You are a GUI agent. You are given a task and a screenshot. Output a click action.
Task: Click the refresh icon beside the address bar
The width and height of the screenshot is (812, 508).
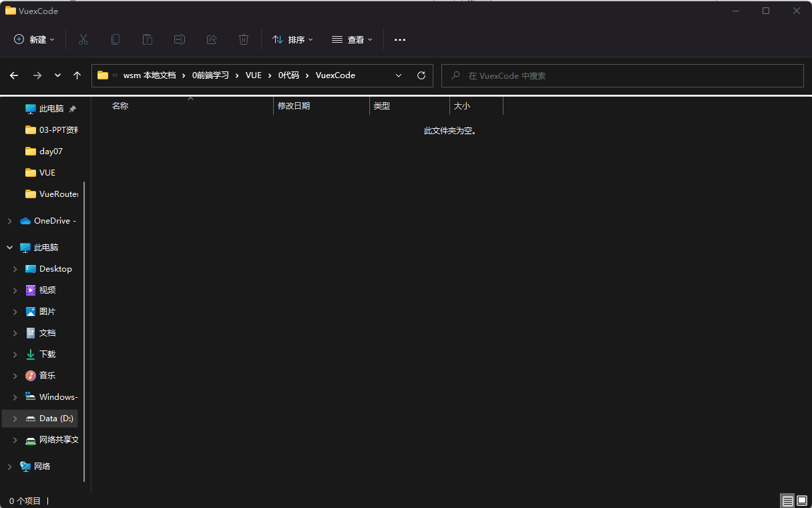pyautogui.click(x=421, y=75)
